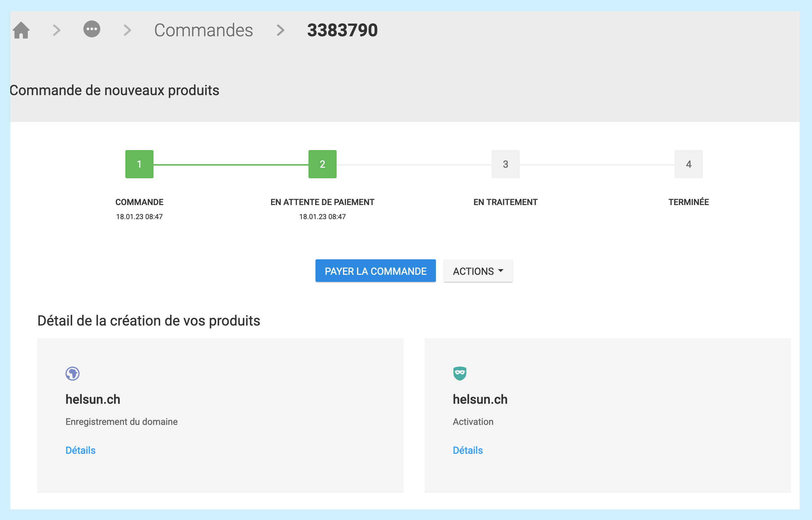Select step 4 Terminée marker

pos(688,164)
